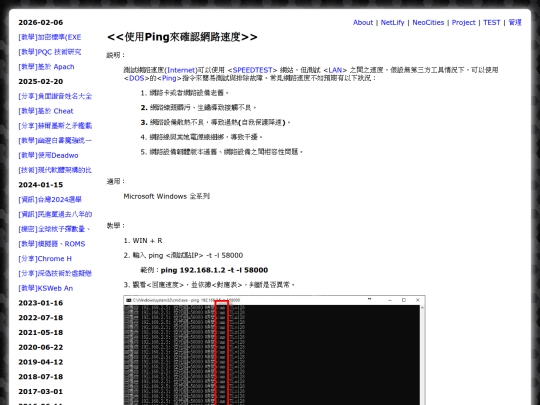Open the [教學]基於 Apach article
The width and height of the screenshot is (540, 405).
46,67
